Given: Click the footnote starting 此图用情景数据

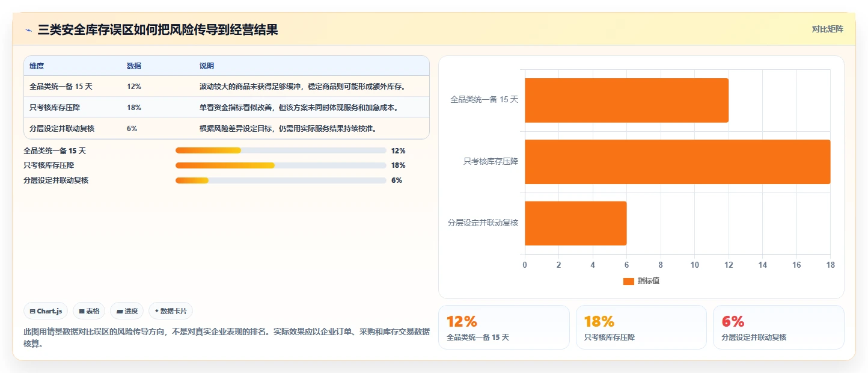Looking at the screenshot, I should [x=227, y=338].
